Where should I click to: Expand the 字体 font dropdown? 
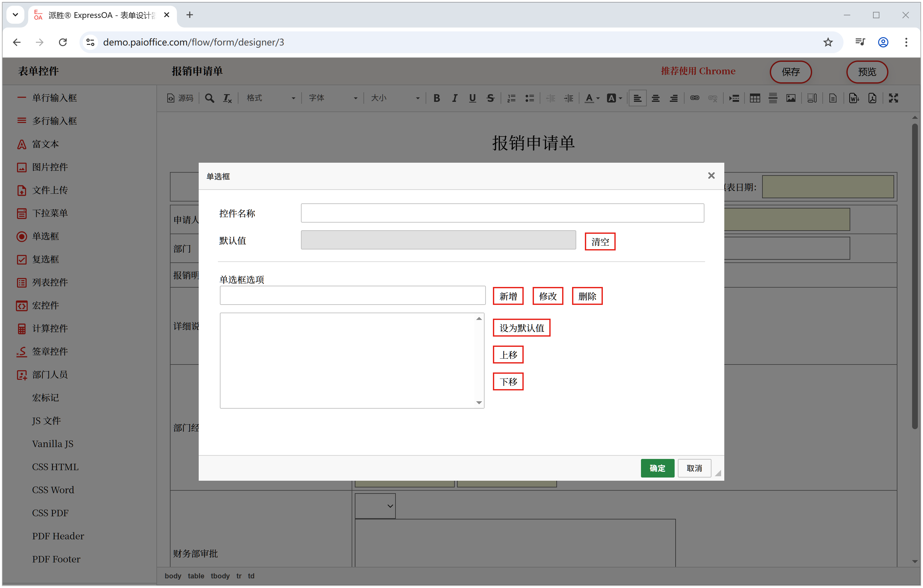coord(333,98)
